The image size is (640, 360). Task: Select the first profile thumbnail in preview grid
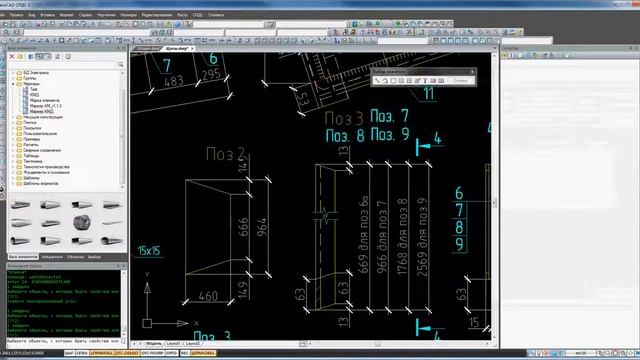pyautogui.click(x=20, y=204)
